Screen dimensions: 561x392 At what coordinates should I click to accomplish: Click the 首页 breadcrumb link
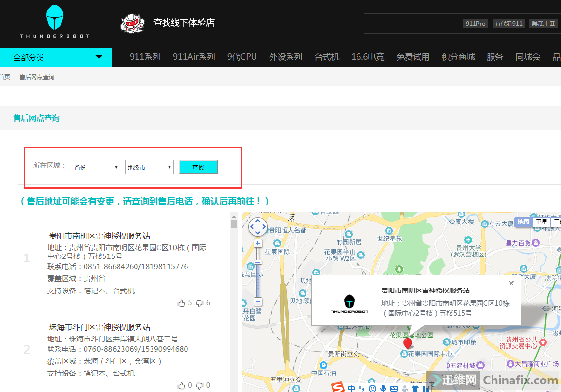click(x=5, y=77)
